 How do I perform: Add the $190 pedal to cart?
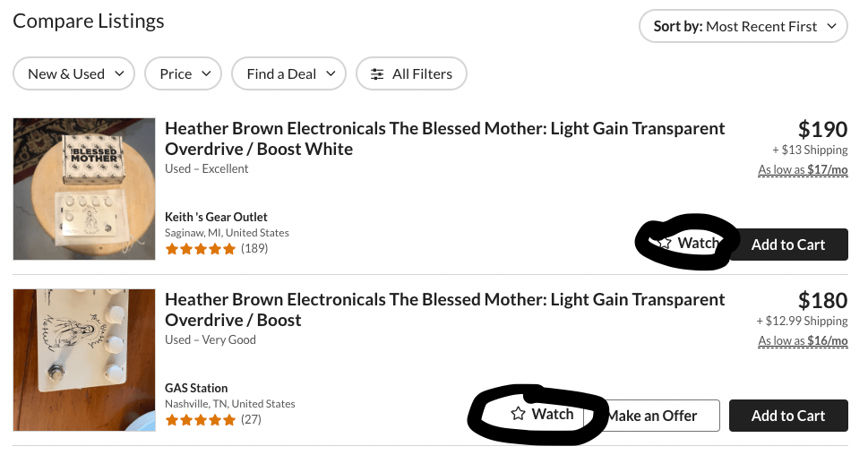click(788, 245)
